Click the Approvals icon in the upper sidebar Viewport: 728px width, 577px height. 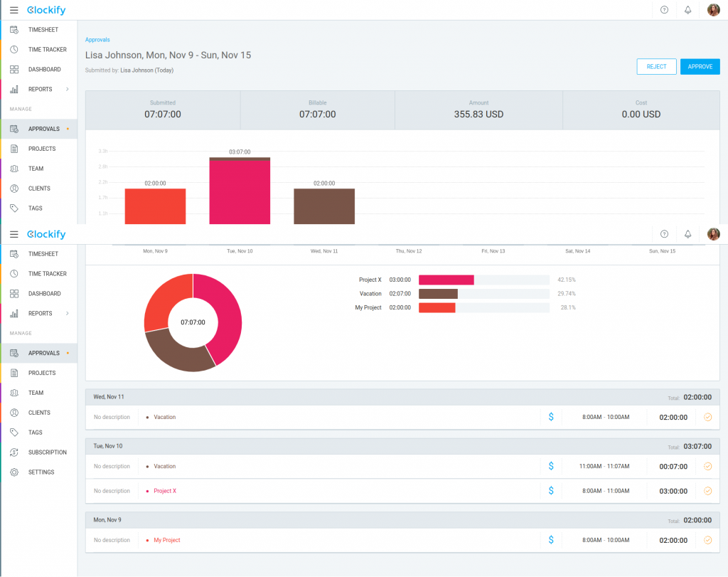(x=14, y=129)
